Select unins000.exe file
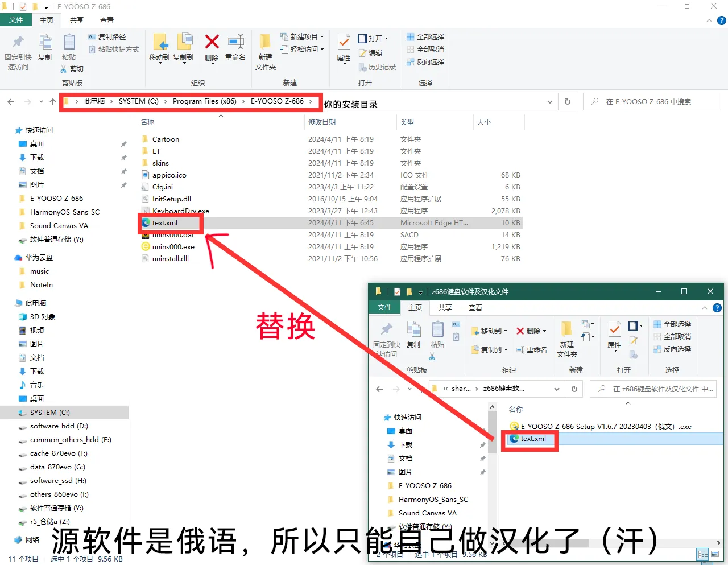The height and width of the screenshot is (565, 728). (x=173, y=246)
